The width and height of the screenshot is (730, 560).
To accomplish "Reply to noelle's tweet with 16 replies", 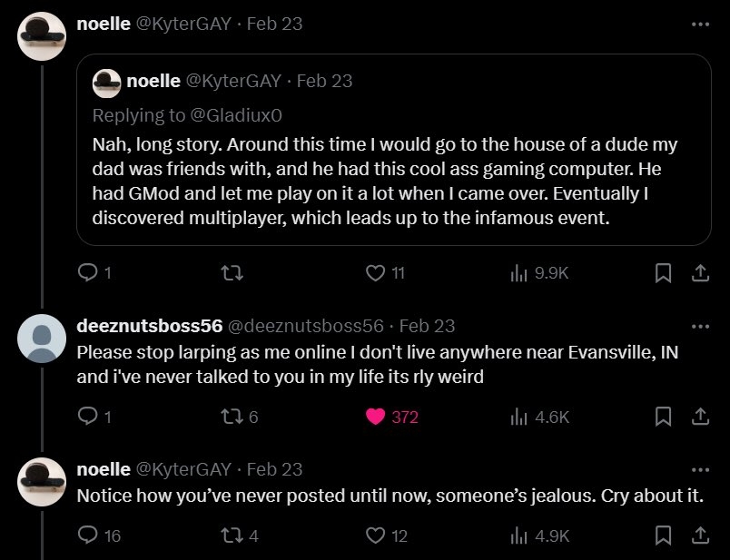I will click(x=88, y=535).
